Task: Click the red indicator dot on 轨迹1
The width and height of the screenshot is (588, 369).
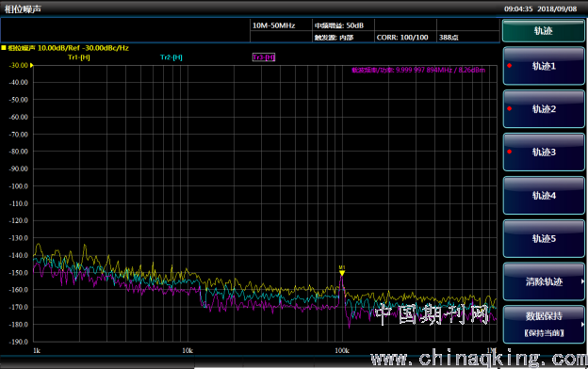Action: coord(509,66)
